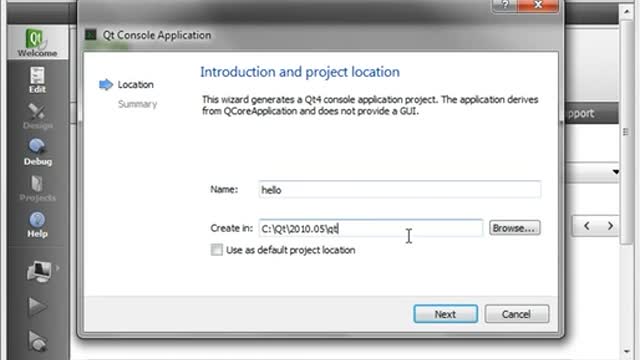Open the Help mode in sidebar
The height and width of the screenshot is (360, 640).
(x=38, y=224)
